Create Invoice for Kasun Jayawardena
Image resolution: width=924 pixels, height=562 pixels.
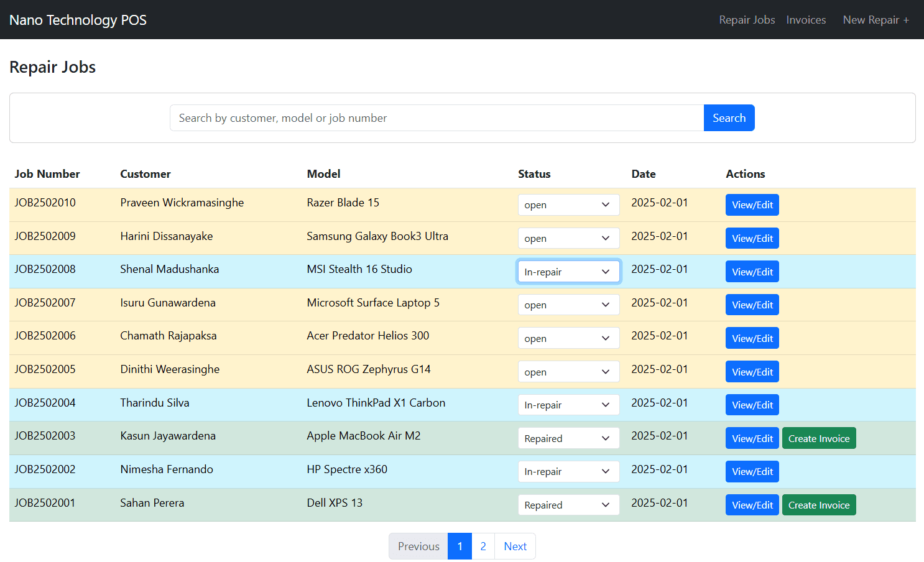pyautogui.click(x=818, y=438)
